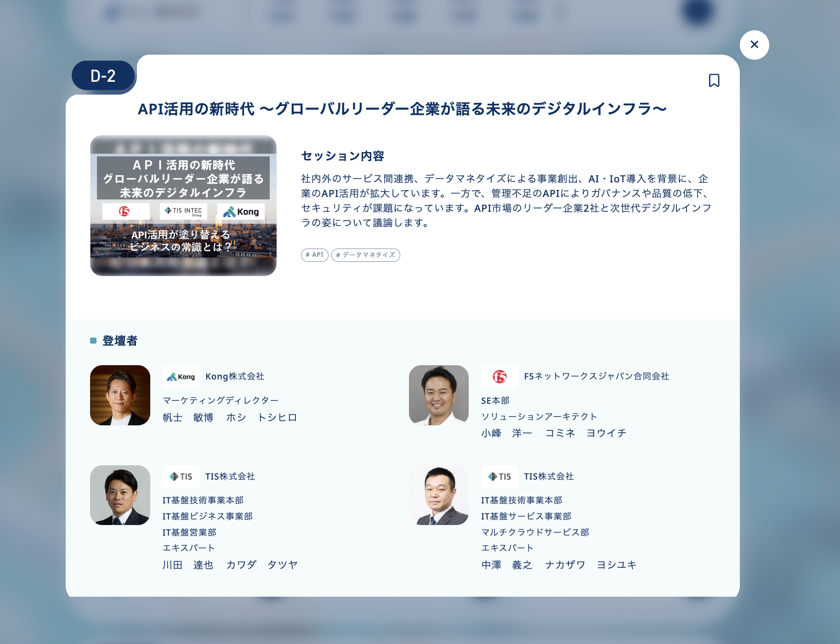
Task: Click speaker name 帆士 敏博 ホシ トシヒロ
Action: (230, 418)
